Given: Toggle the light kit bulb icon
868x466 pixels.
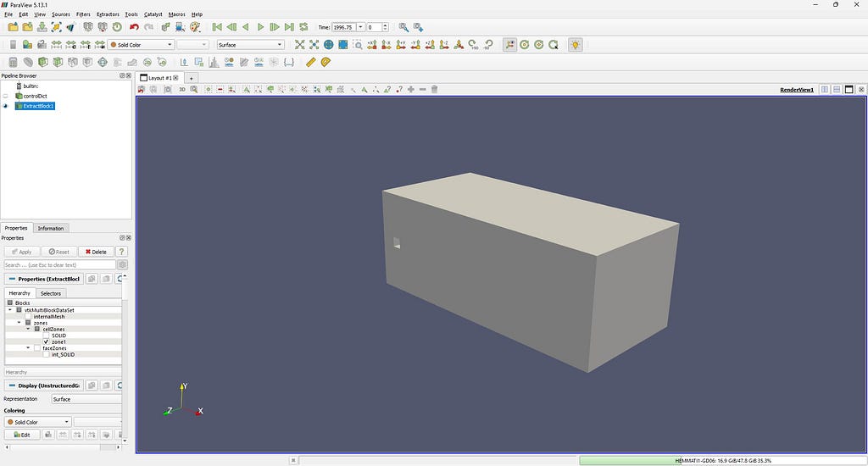Looking at the screenshot, I should [x=576, y=45].
